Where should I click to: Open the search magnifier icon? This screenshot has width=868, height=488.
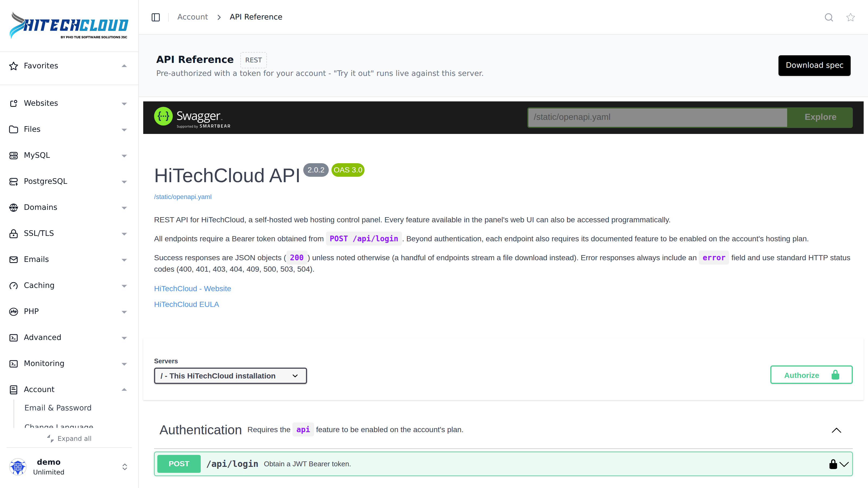(829, 17)
